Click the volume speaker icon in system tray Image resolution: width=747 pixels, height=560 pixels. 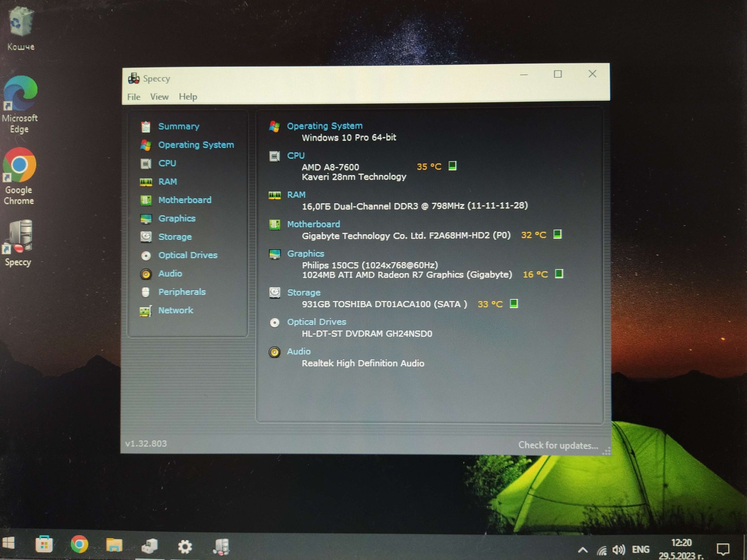(619, 550)
